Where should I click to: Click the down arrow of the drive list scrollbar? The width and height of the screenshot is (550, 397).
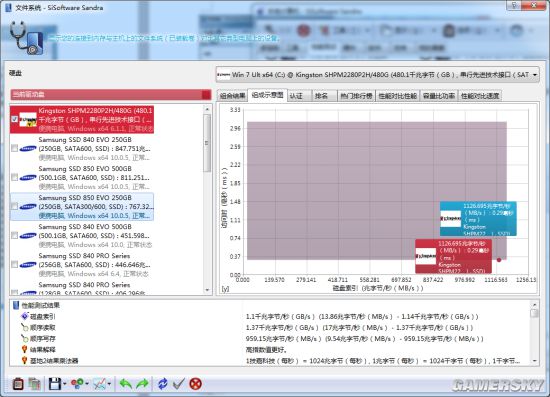207,290
